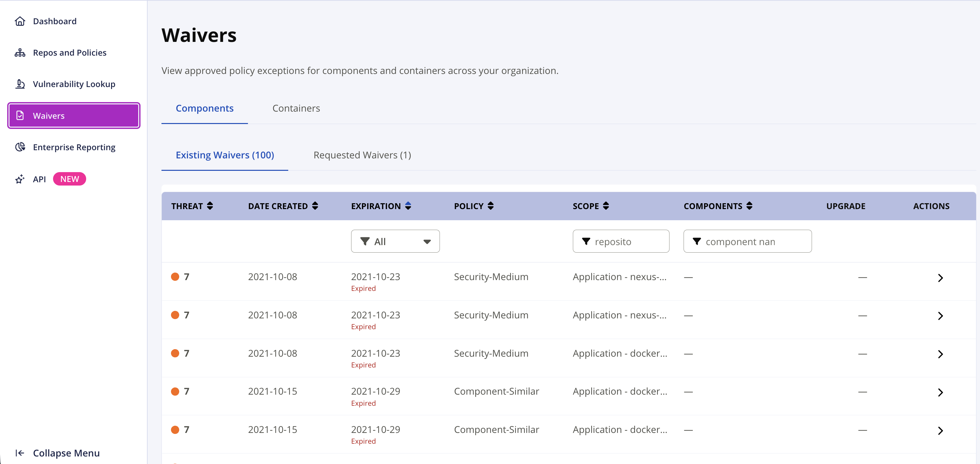Click the Collapse Menu arrow icon
Screen dimensions: 980x464
click(x=20, y=453)
